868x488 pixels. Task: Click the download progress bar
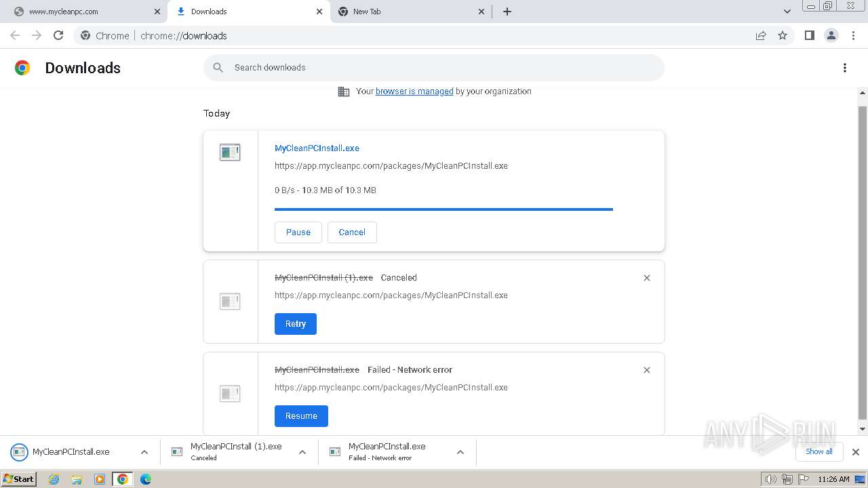click(x=443, y=209)
